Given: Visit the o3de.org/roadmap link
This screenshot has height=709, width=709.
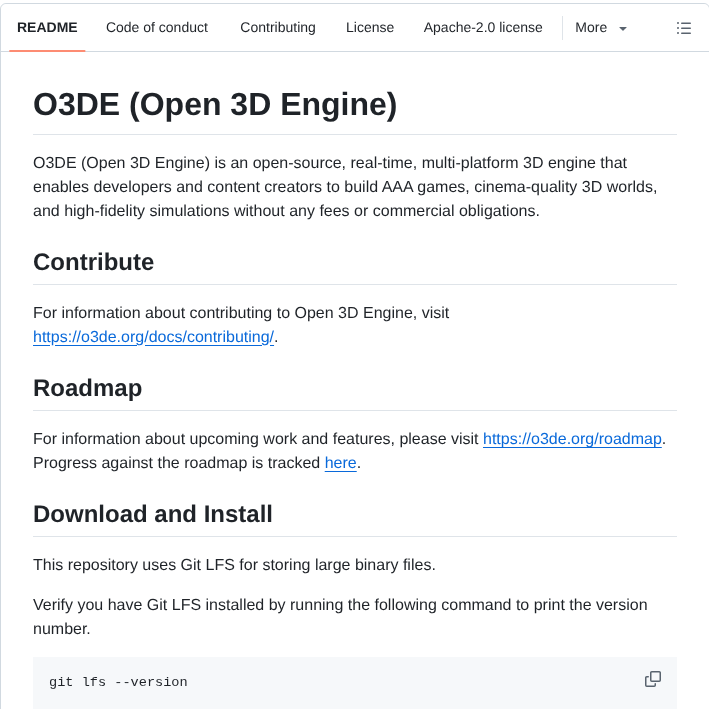Looking at the screenshot, I should tap(572, 439).
